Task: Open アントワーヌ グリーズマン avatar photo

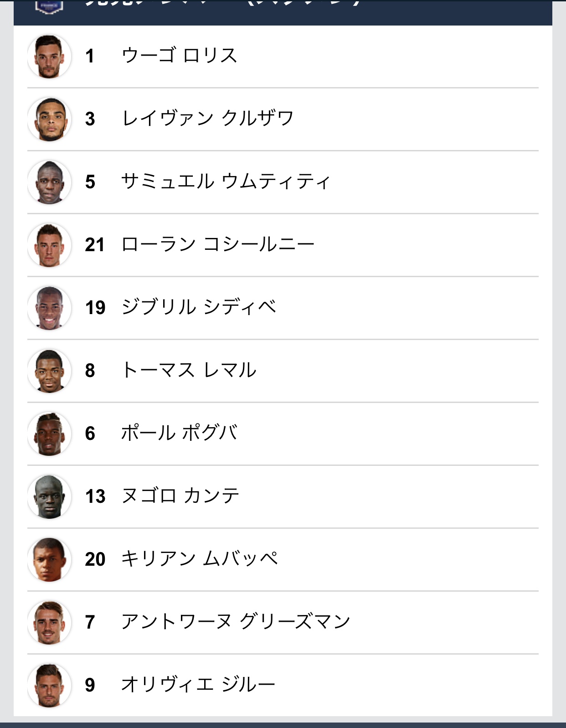Action: pyautogui.click(x=49, y=623)
